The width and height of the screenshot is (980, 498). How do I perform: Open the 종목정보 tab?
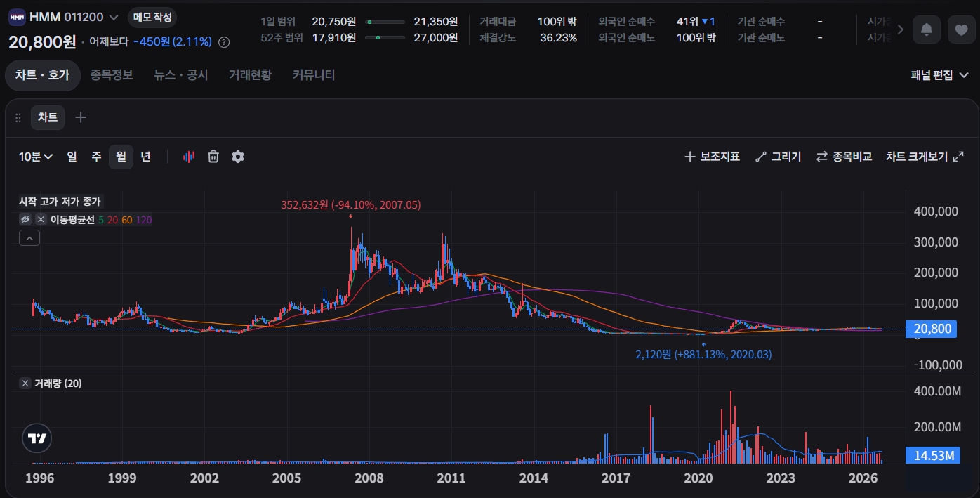point(112,75)
